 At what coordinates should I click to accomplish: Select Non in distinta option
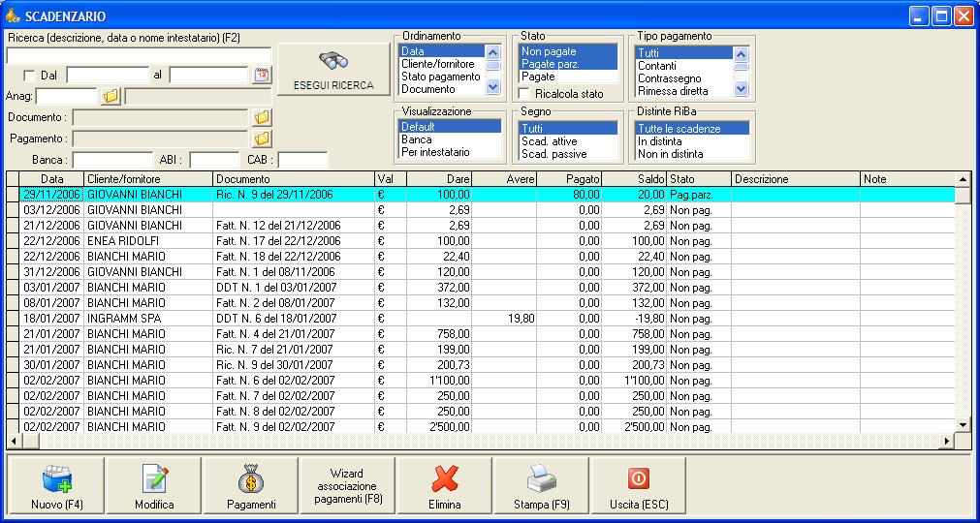coord(692,154)
